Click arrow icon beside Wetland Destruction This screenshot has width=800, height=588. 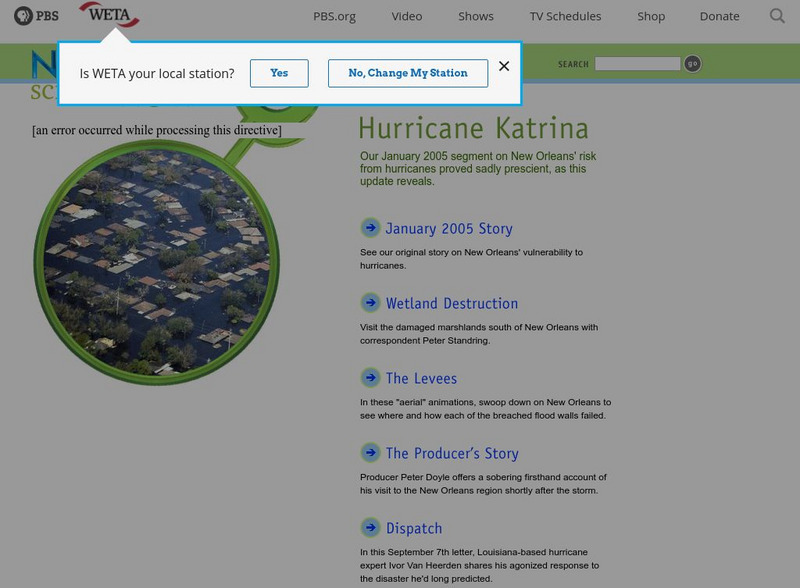370,303
